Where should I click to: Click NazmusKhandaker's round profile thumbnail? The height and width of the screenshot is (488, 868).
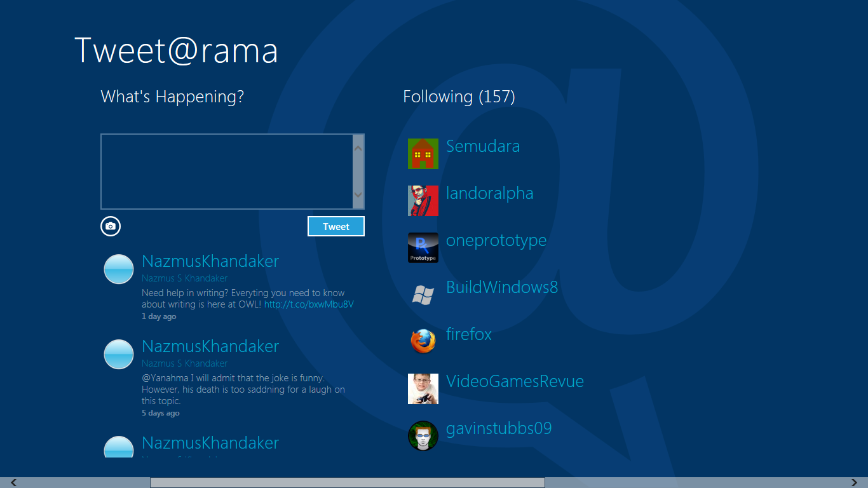pyautogui.click(x=118, y=269)
